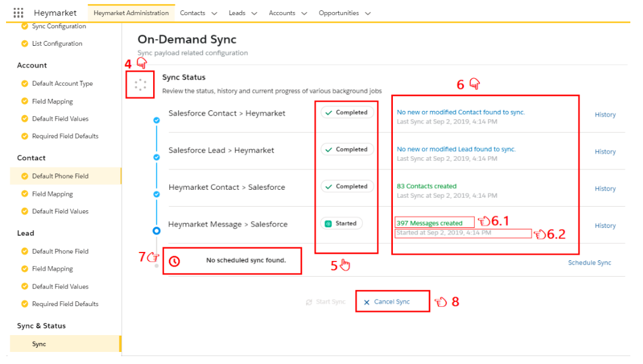Click the Heymarket Message > Salesforce row label
The image size is (643, 364).
click(x=228, y=225)
